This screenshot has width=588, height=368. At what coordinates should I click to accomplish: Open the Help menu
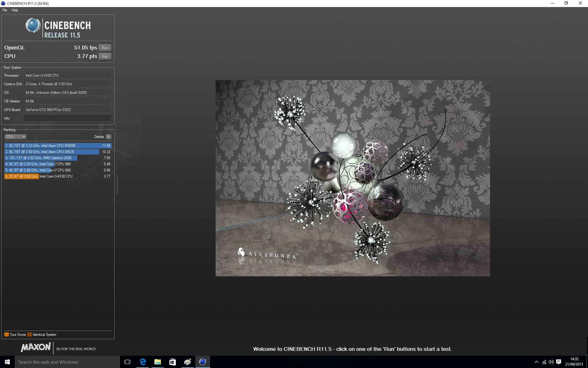click(15, 10)
